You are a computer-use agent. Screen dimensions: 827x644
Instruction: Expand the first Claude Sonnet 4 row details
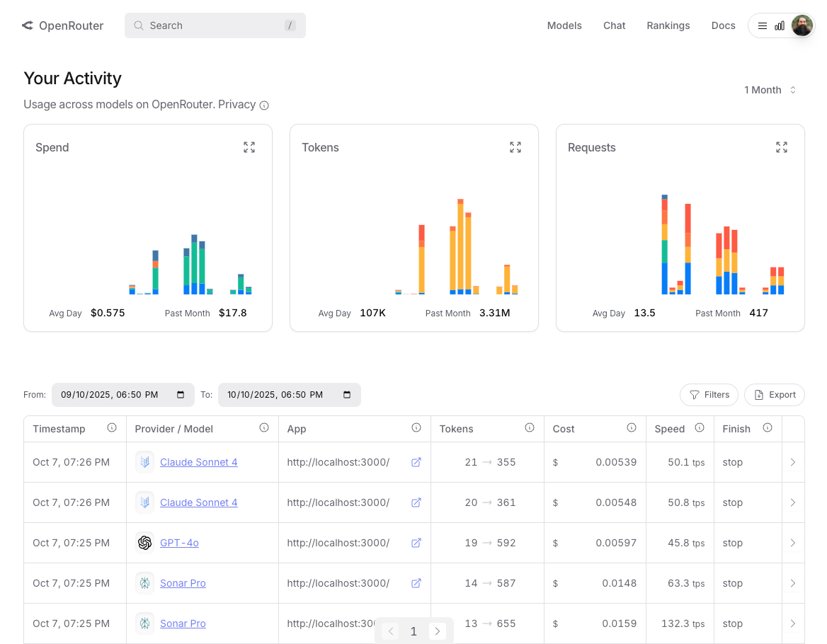click(x=792, y=462)
